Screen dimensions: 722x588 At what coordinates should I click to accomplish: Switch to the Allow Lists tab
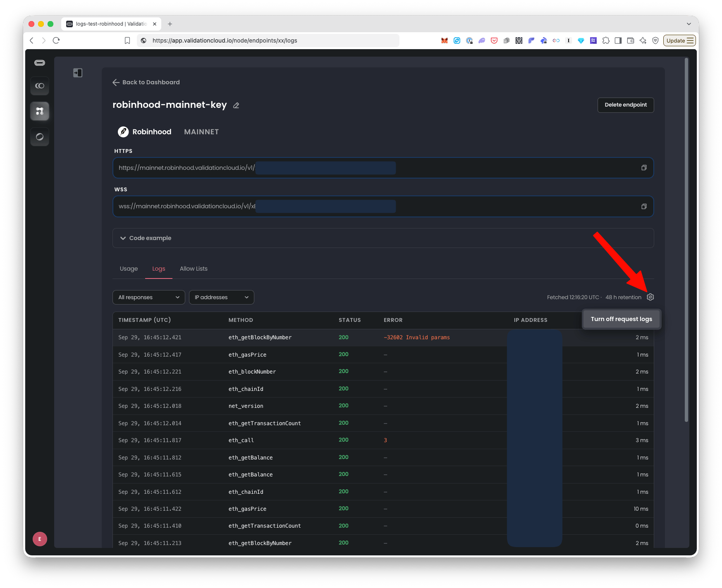(194, 269)
